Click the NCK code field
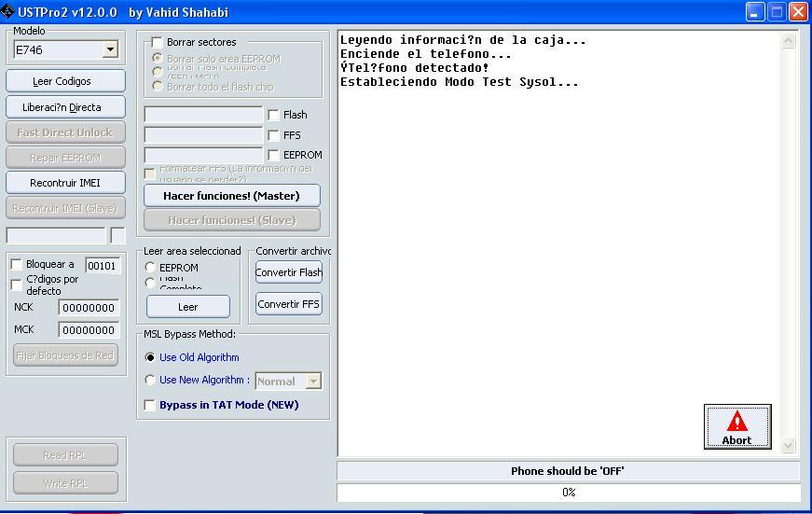 [89, 308]
